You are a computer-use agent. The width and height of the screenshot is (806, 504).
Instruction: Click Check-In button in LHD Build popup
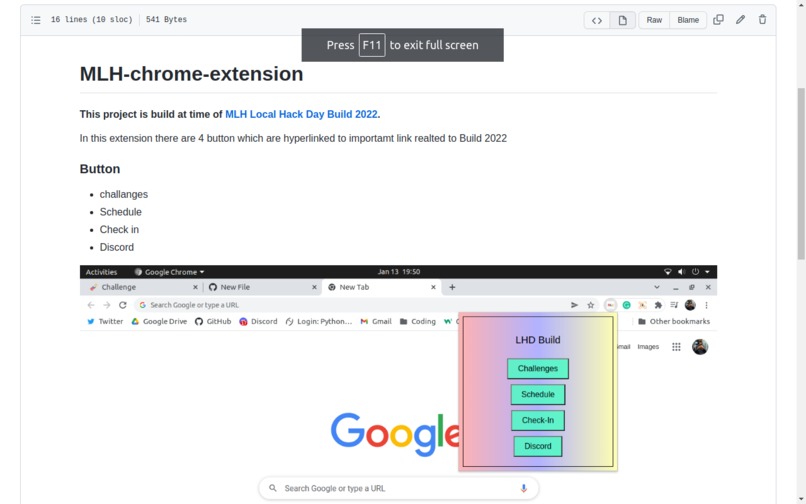click(538, 420)
